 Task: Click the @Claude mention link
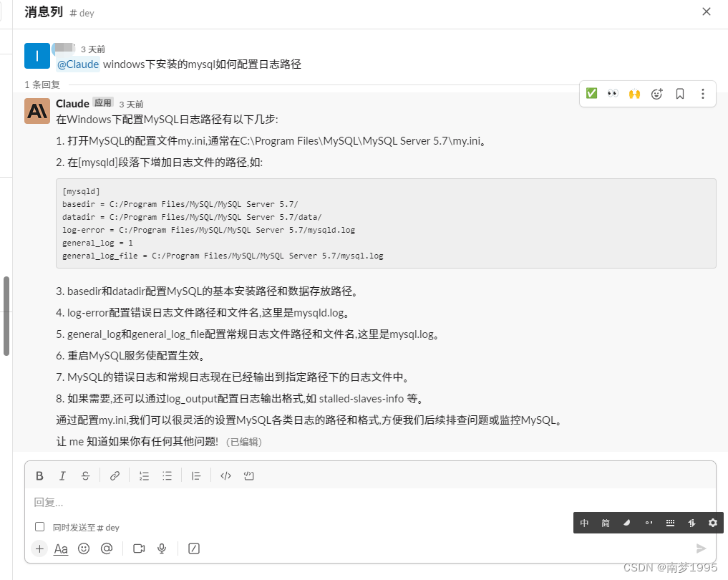point(78,64)
